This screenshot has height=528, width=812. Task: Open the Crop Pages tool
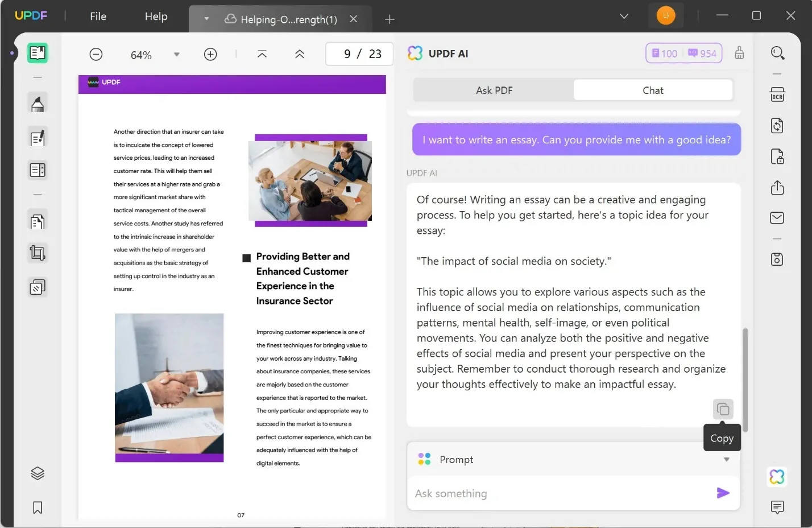coord(38,253)
